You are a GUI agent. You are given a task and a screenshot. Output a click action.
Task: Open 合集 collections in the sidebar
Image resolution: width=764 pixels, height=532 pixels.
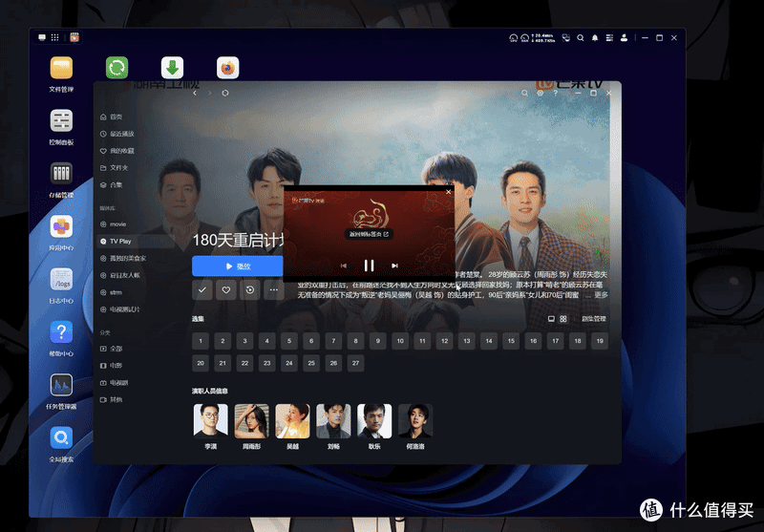click(111, 184)
